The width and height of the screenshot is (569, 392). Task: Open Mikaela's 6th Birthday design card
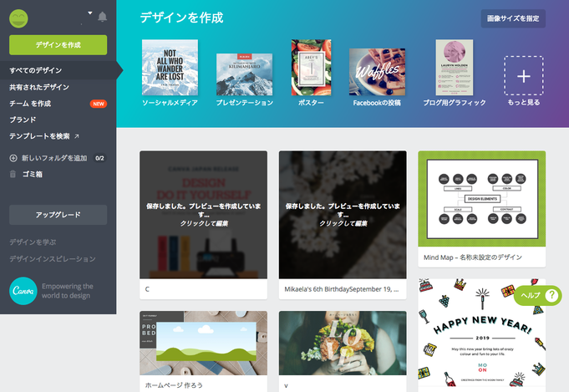pyautogui.click(x=343, y=225)
